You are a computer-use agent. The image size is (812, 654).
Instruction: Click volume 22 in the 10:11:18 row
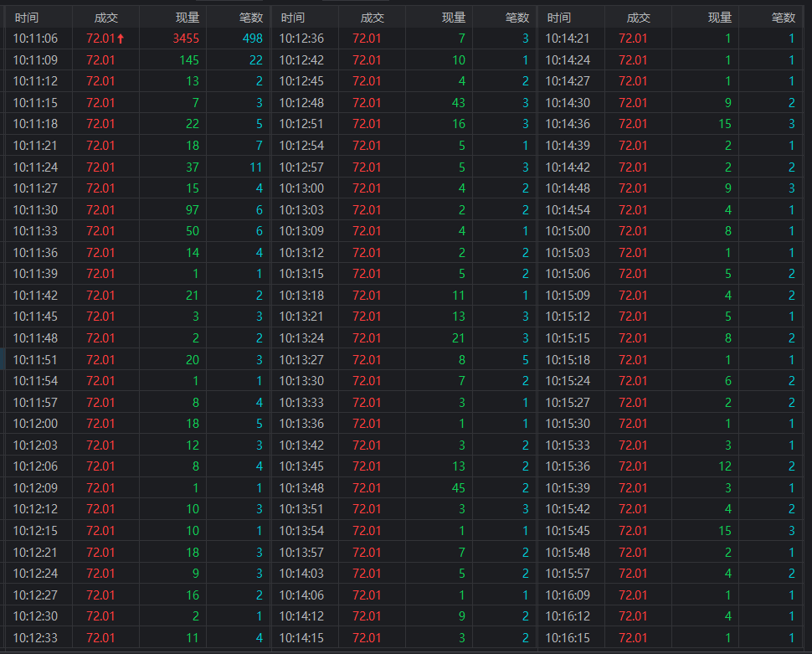pyautogui.click(x=193, y=125)
